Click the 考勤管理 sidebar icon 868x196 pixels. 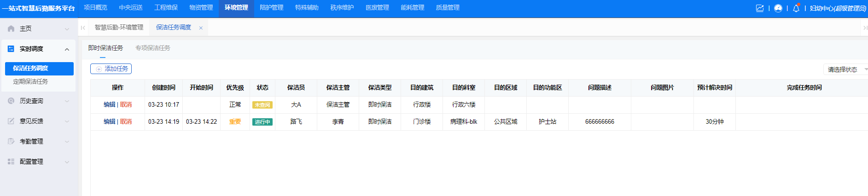(x=11, y=141)
